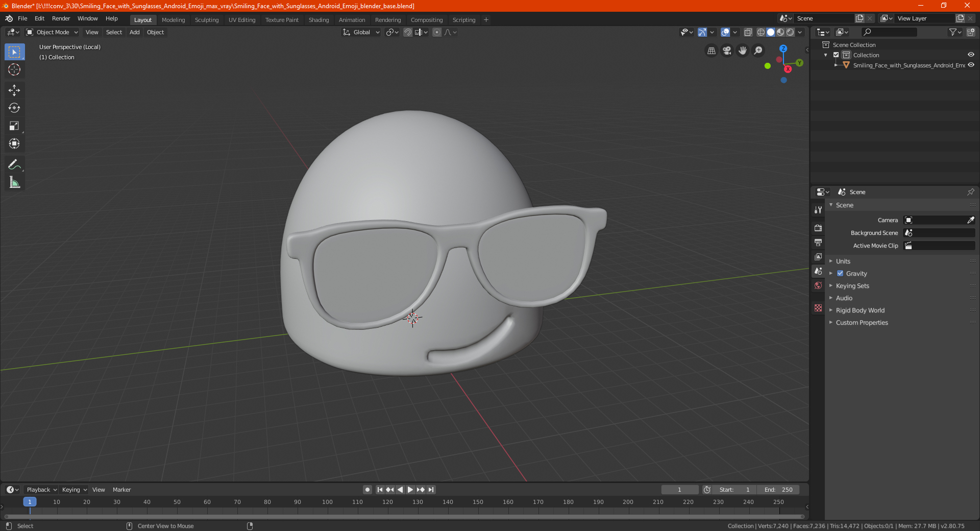Click frame 100 on timeline ruler
980x531 pixels.
327,502
